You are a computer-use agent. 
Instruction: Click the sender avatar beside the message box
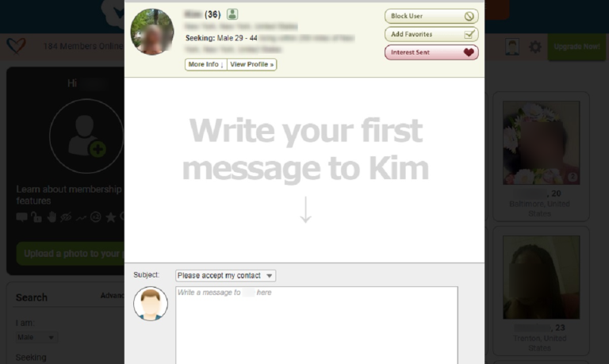151,304
